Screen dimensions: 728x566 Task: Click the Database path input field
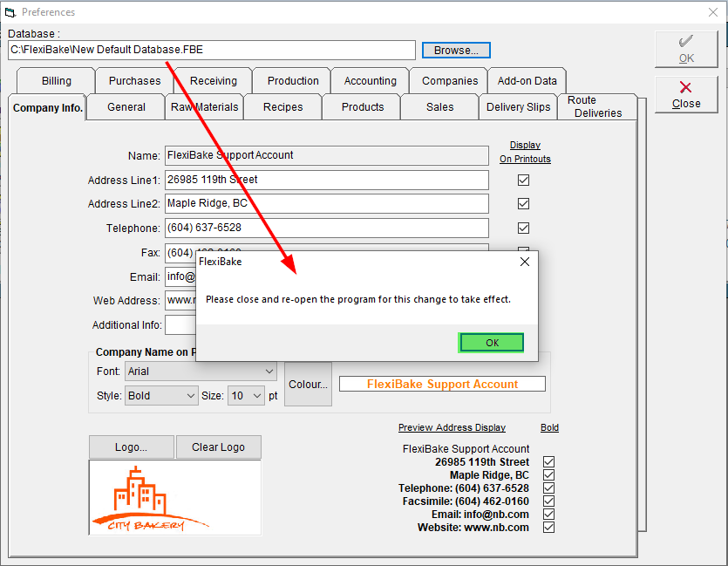(212, 50)
